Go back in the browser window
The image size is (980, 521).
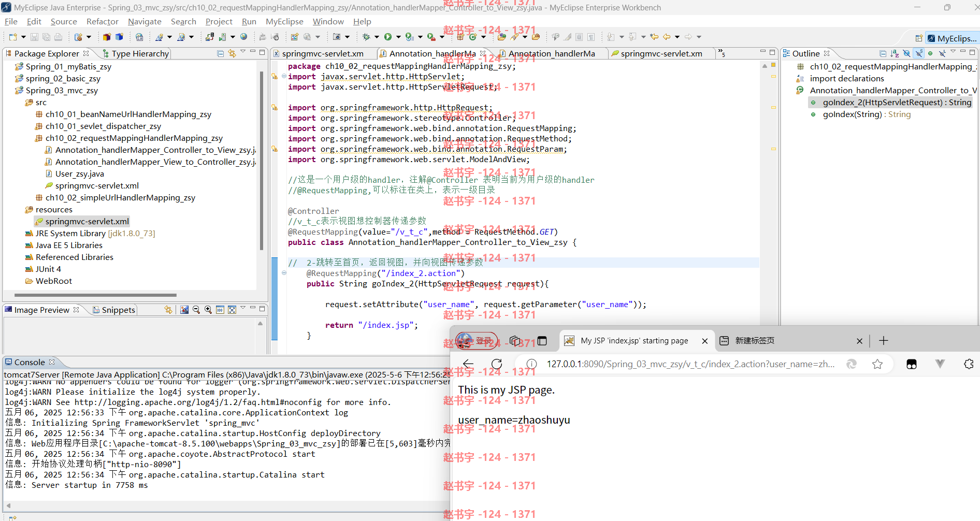[x=468, y=364]
